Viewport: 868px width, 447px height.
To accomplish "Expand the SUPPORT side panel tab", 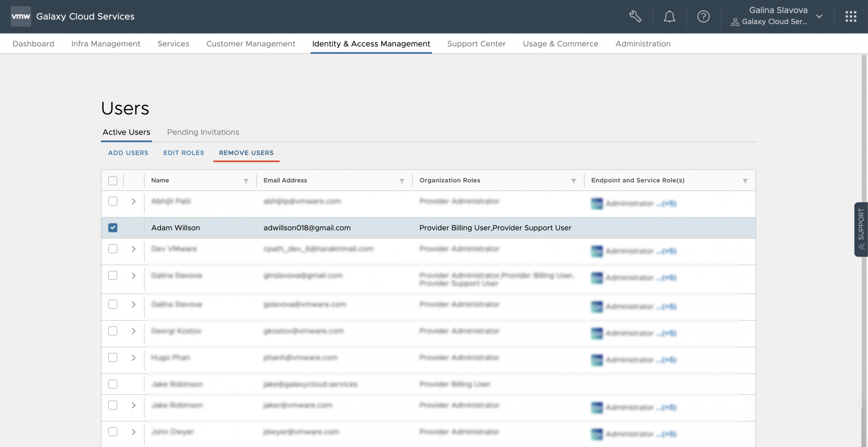I will (861, 229).
